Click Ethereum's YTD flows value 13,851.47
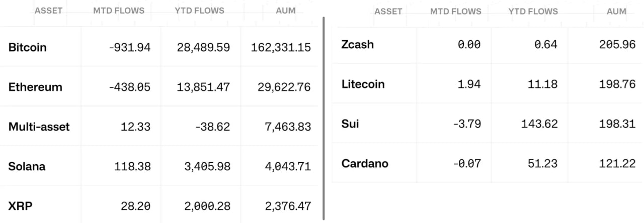 [203, 87]
